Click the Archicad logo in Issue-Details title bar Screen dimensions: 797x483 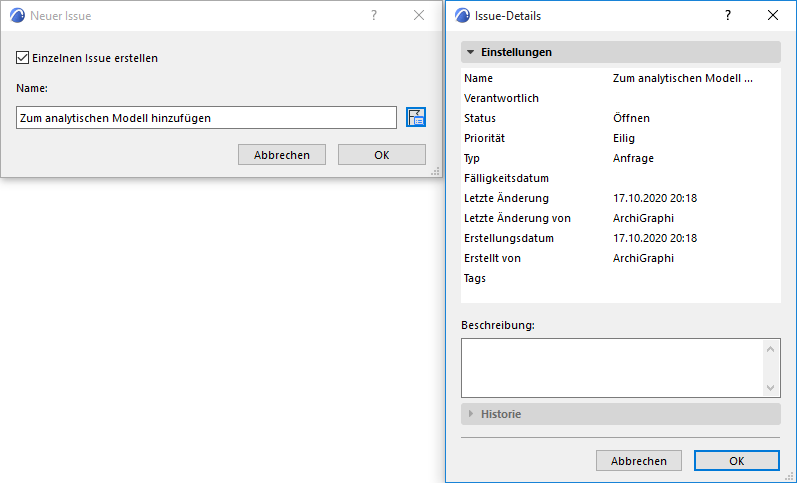click(461, 16)
